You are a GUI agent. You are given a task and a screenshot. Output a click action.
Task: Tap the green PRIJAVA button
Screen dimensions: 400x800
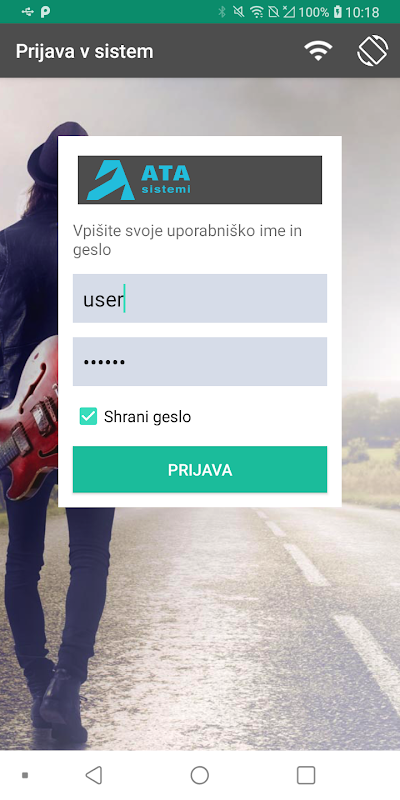(200, 469)
